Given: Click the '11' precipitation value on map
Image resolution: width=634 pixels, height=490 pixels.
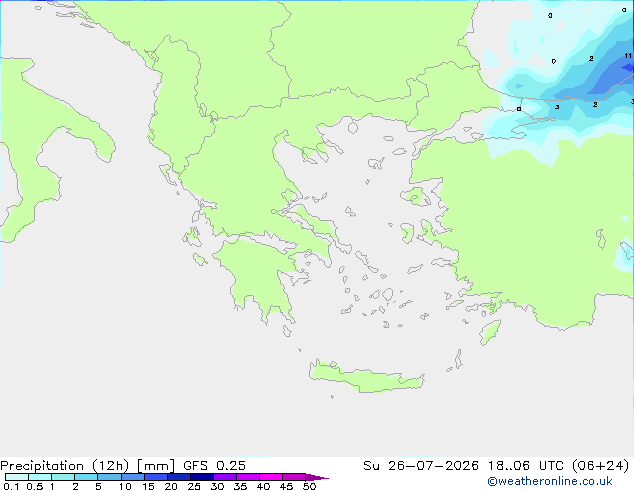Looking at the screenshot, I should pyautogui.click(x=628, y=56).
